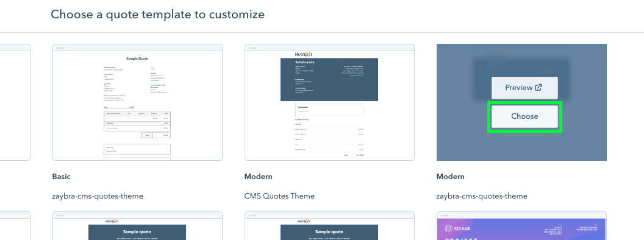Select bottom-row Sample quote thumbnail under CMS Quotes Theme
This screenshot has height=240, width=644.
point(329,225)
